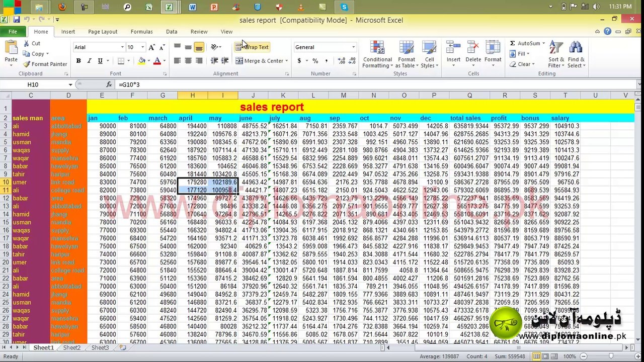Open Word from the taskbar
Viewport: 644px width, 362px height.
pos(192,7)
